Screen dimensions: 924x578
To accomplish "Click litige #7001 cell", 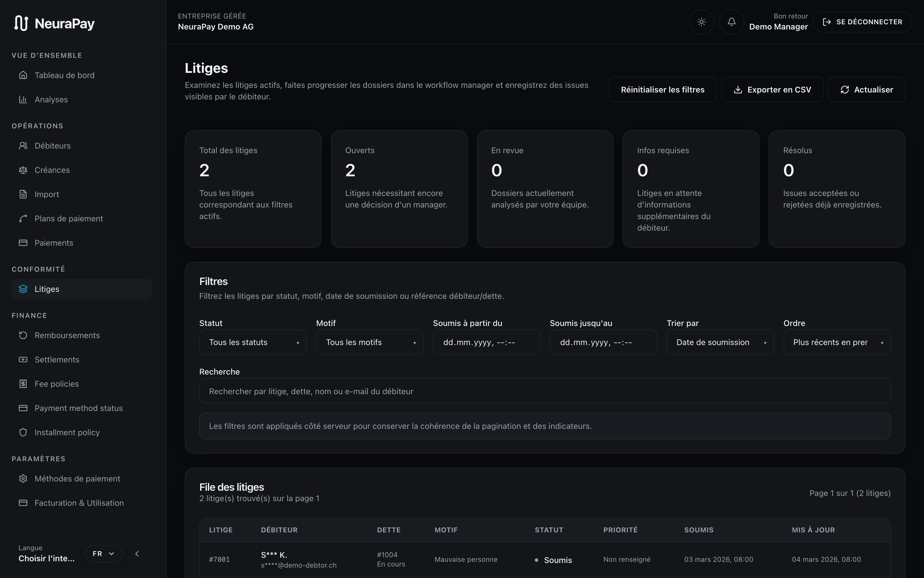I will point(219,559).
